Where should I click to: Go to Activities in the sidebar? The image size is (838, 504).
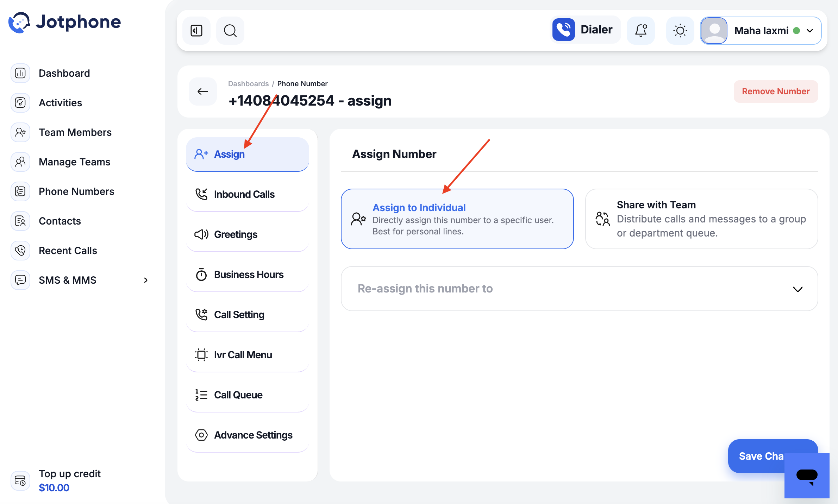[x=61, y=103]
